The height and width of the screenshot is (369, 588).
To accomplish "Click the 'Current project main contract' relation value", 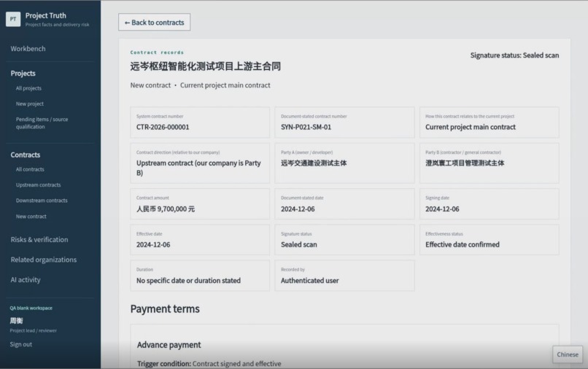I will [471, 127].
